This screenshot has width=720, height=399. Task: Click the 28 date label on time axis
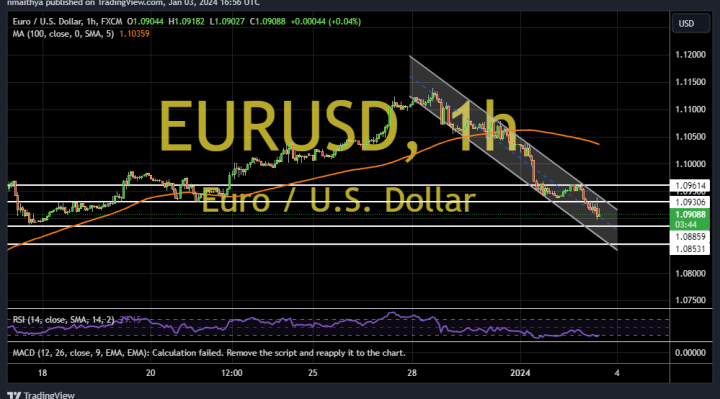pyautogui.click(x=412, y=373)
